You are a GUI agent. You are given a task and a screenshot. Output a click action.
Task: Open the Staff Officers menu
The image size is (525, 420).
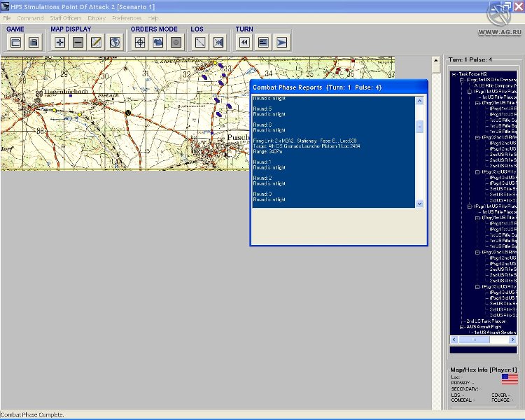click(x=64, y=17)
